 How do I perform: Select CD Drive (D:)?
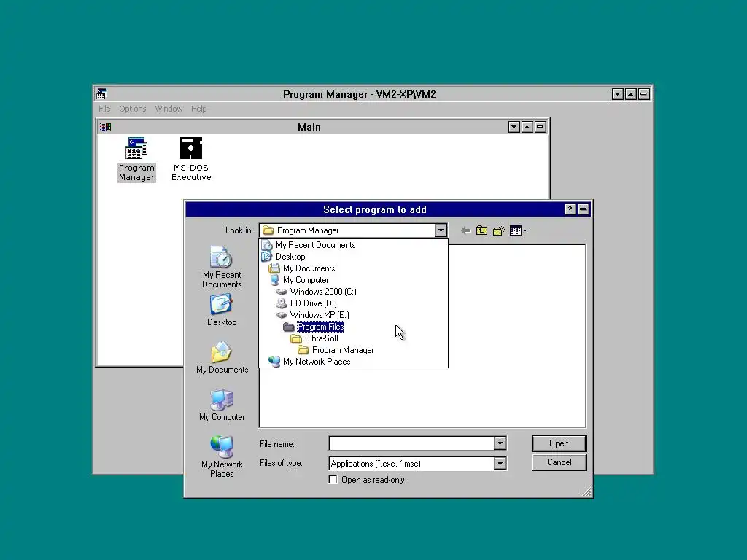[x=354, y=303]
